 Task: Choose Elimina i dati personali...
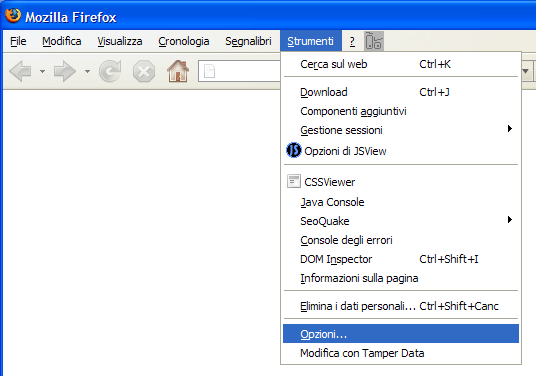coord(401,306)
